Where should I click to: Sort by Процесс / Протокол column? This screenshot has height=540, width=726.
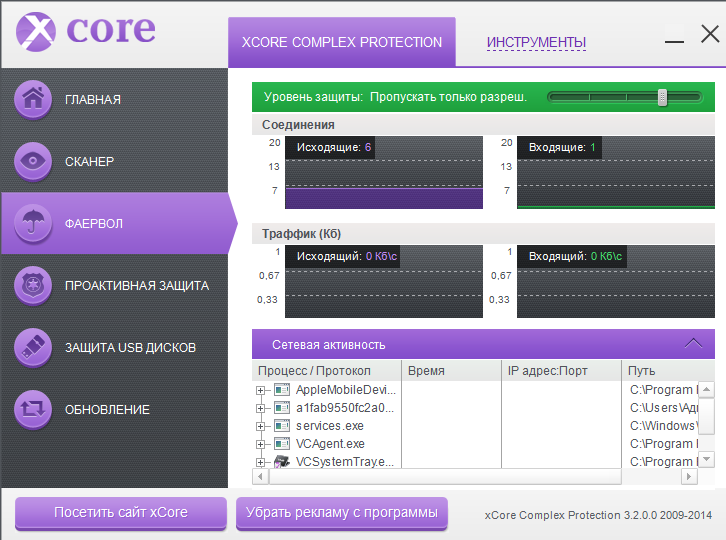point(326,371)
